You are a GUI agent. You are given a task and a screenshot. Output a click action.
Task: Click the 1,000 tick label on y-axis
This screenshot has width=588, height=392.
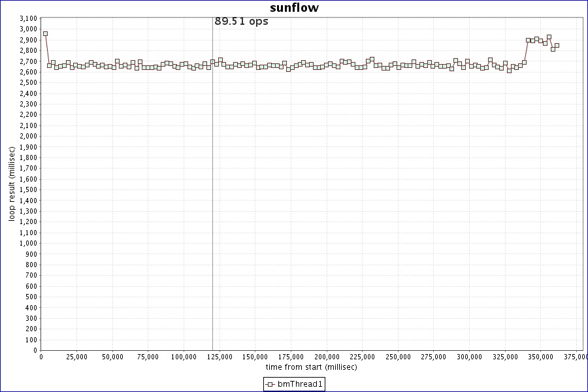pyautogui.click(x=27, y=243)
